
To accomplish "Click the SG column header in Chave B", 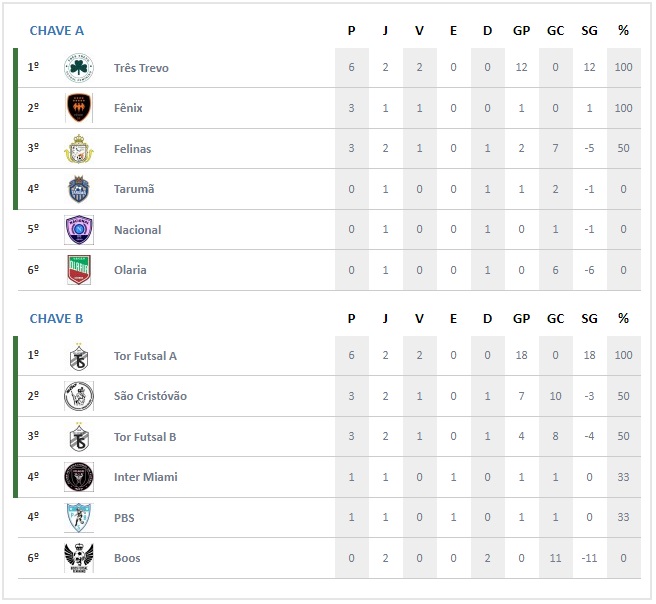I will click(589, 319).
